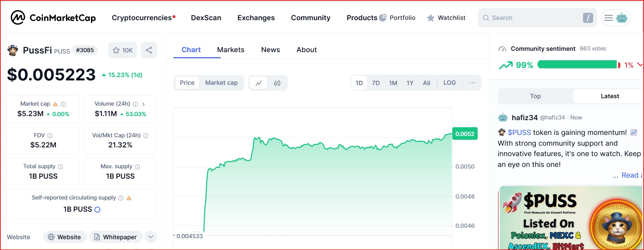644x250 pixels.
Task: Switch to the line chart icon
Action: (x=259, y=83)
